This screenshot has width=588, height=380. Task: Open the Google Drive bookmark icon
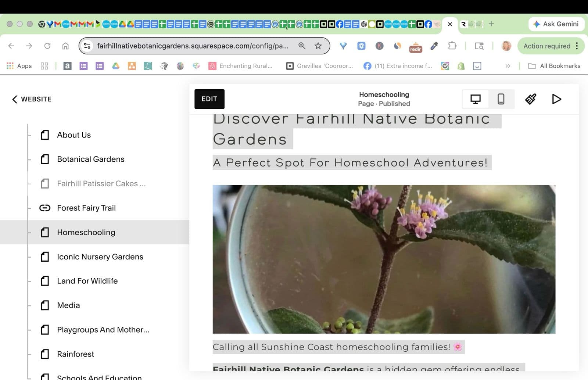[x=116, y=66]
